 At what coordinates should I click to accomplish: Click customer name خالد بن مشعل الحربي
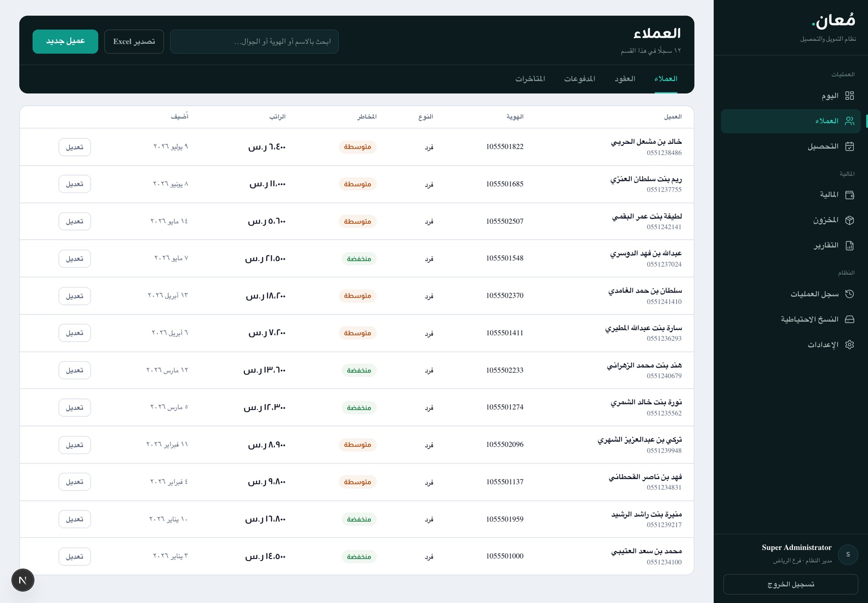point(646,142)
